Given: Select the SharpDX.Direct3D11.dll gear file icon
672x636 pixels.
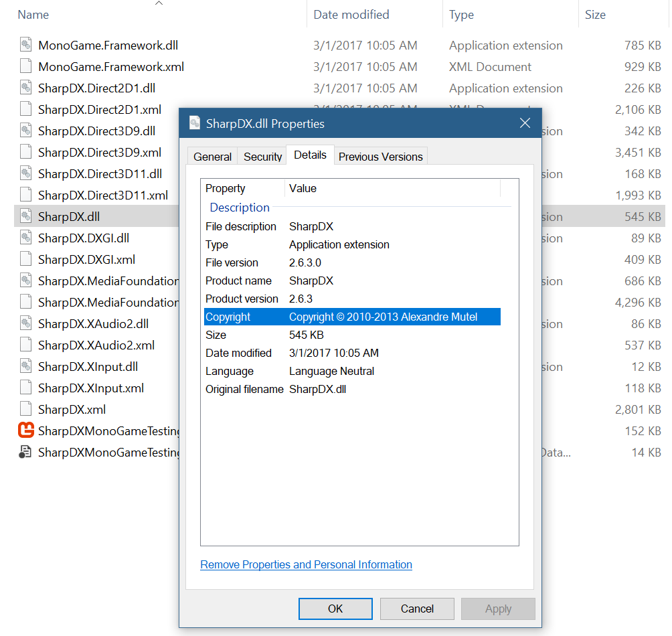Looking at the screenshot, I should (25, 173).
